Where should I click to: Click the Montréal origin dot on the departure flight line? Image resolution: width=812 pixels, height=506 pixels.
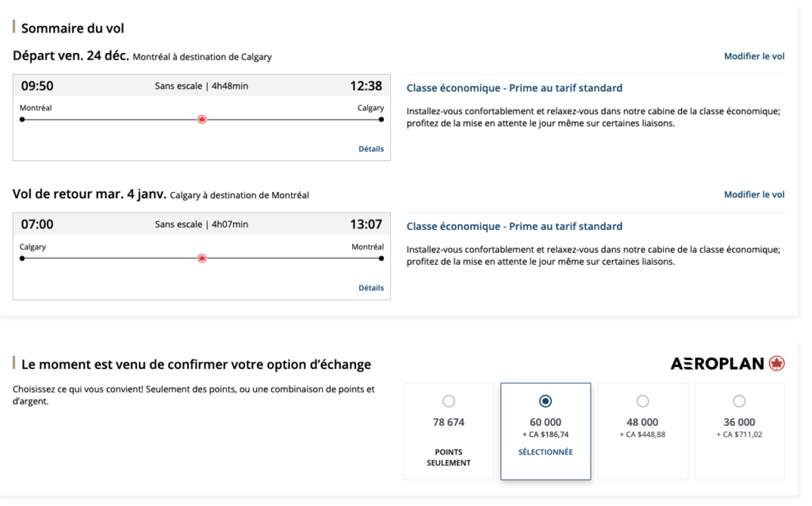pos(22,120)
